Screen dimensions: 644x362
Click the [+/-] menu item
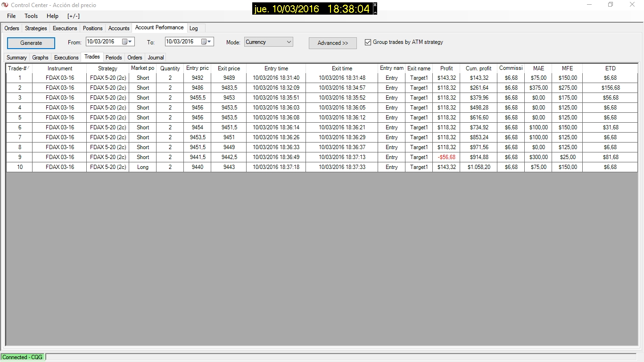[x=74, y=16]
